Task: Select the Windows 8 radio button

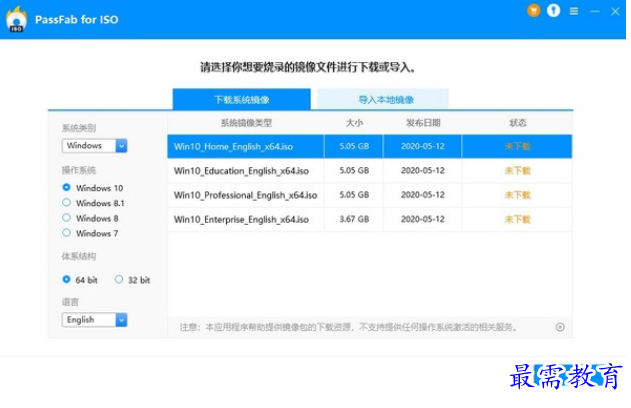Action: [x=66, y=218]
